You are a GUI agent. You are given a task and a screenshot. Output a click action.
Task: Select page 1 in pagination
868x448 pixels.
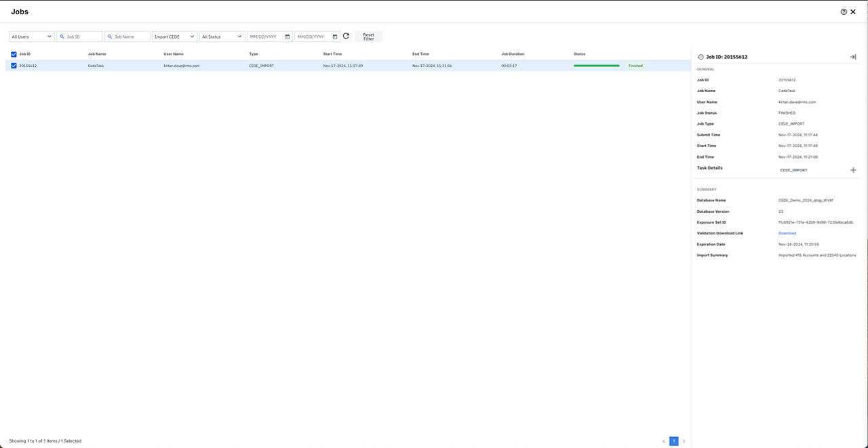(x=673, y=441)
